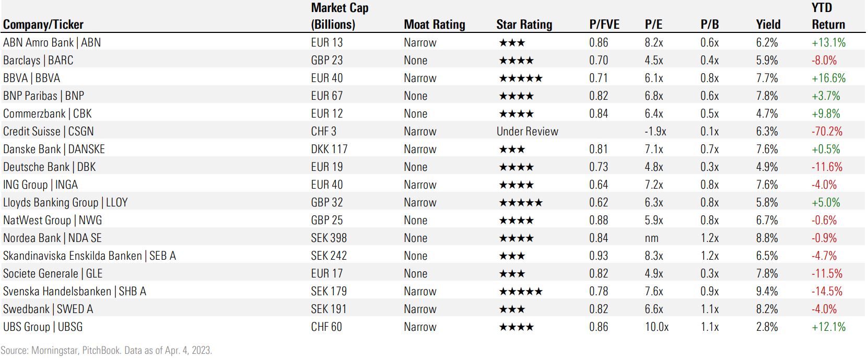Click the Morningstar, PitchBook source note
The width and height of the screenshot is (868, 358).
(x=106, y=350)
